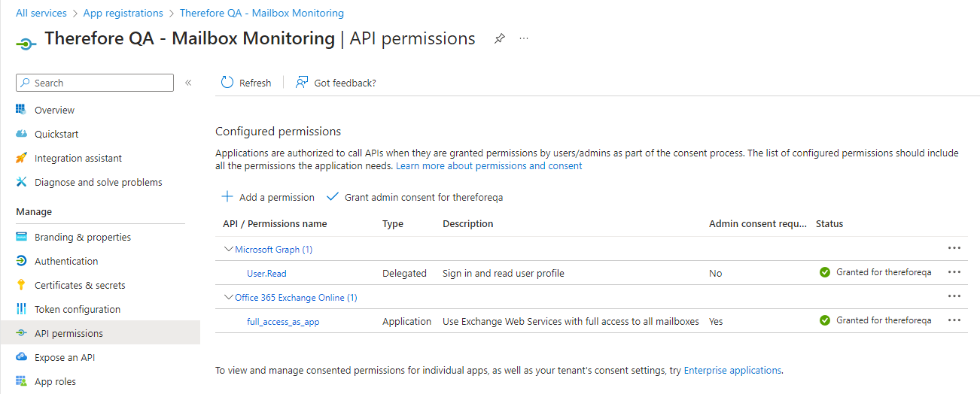Open Expose an API in the sidebar
The image size is (980, 394).
[65, 357]
